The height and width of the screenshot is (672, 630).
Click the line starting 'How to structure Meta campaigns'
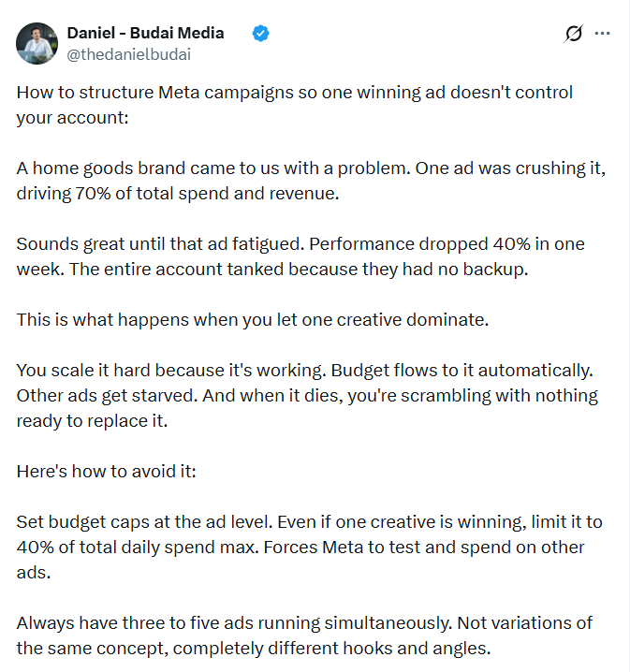point(295,93)
